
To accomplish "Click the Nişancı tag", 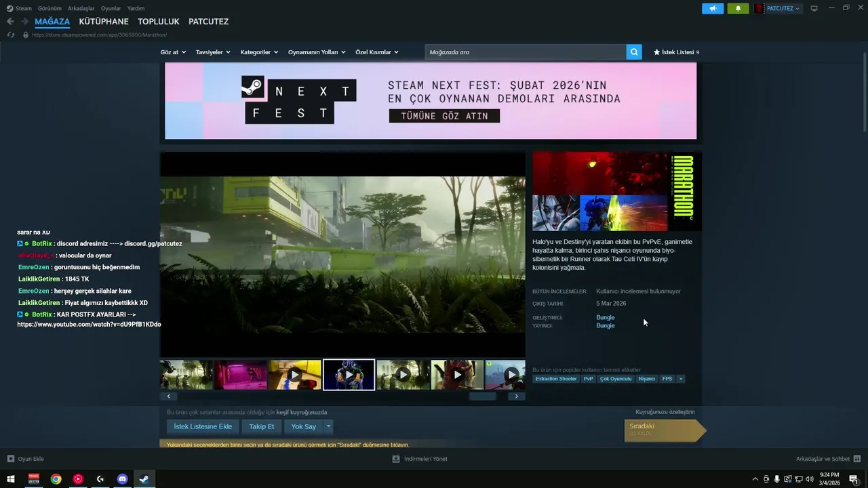I will 647,379.
